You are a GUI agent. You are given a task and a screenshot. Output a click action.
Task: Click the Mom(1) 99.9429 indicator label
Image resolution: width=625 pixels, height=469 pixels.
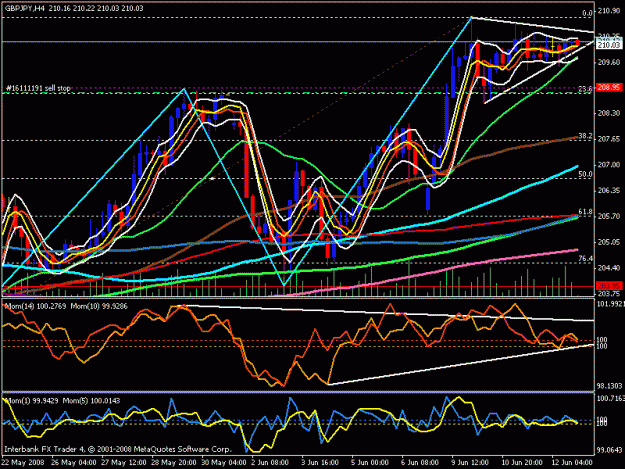pos(32,400)
